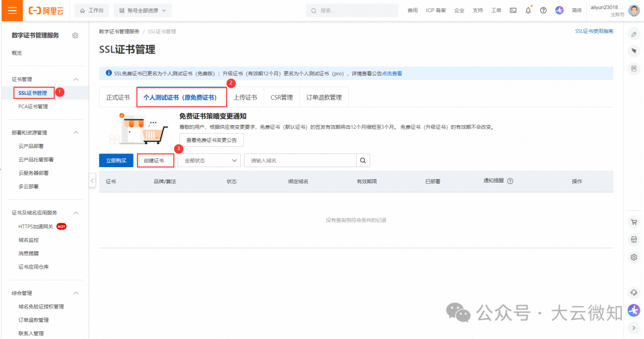This screenshot has height=339, width=644.
Task: Click 查看免费证书变更公告 button
Action: [212, 140]
